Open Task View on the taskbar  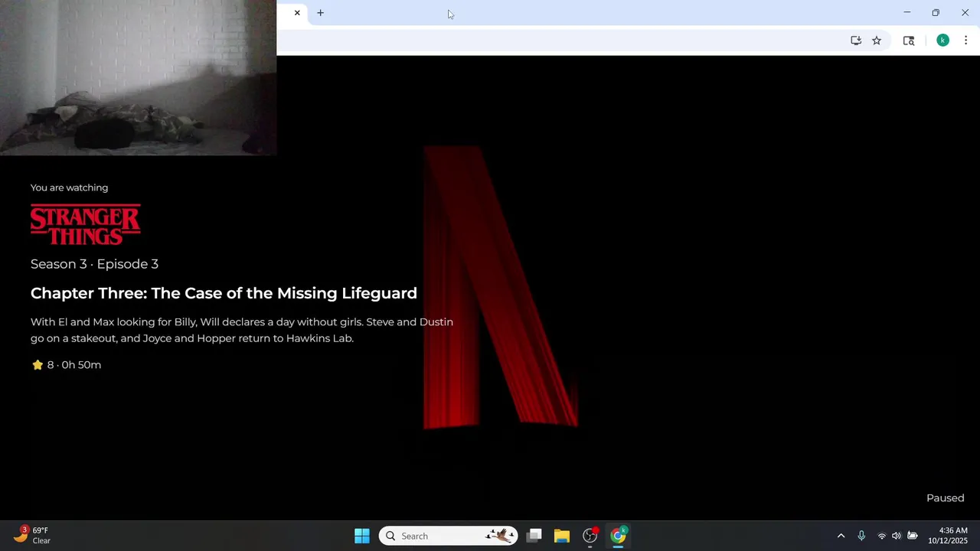(x=534, y=536)
